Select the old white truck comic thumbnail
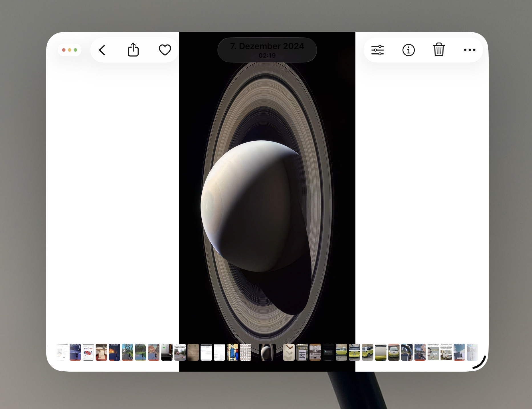532x409 pixels. tap(446, 352)
